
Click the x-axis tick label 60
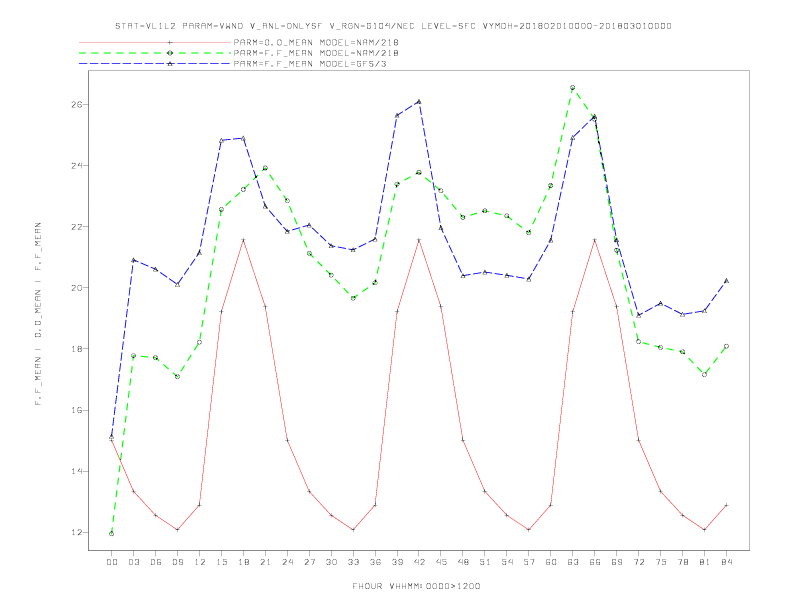point(551,562)
